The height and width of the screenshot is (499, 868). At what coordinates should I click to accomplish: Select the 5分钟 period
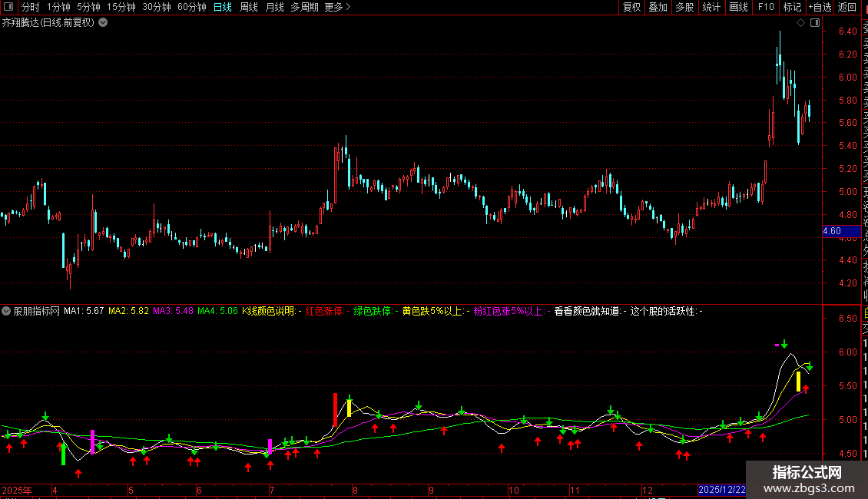pos(88,7)
